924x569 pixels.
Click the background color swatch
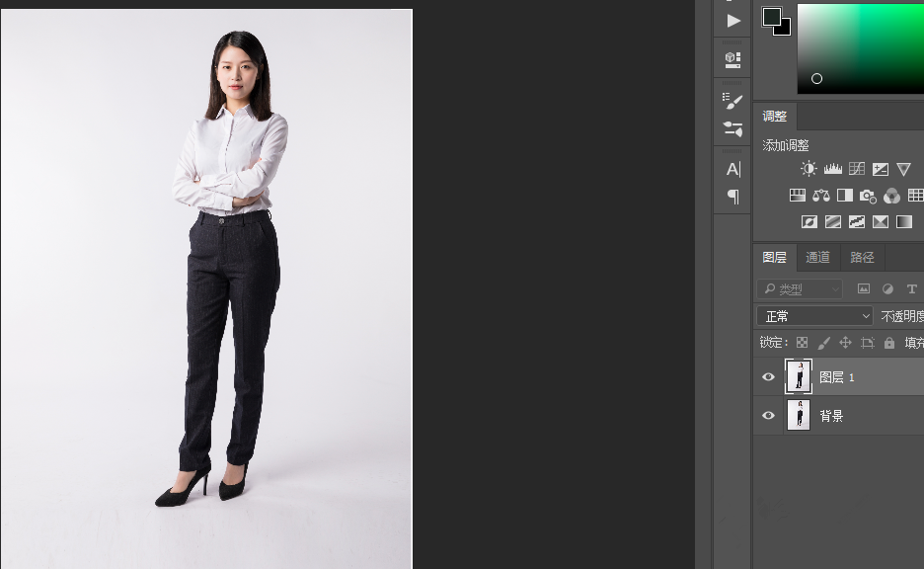click(785, 29)
